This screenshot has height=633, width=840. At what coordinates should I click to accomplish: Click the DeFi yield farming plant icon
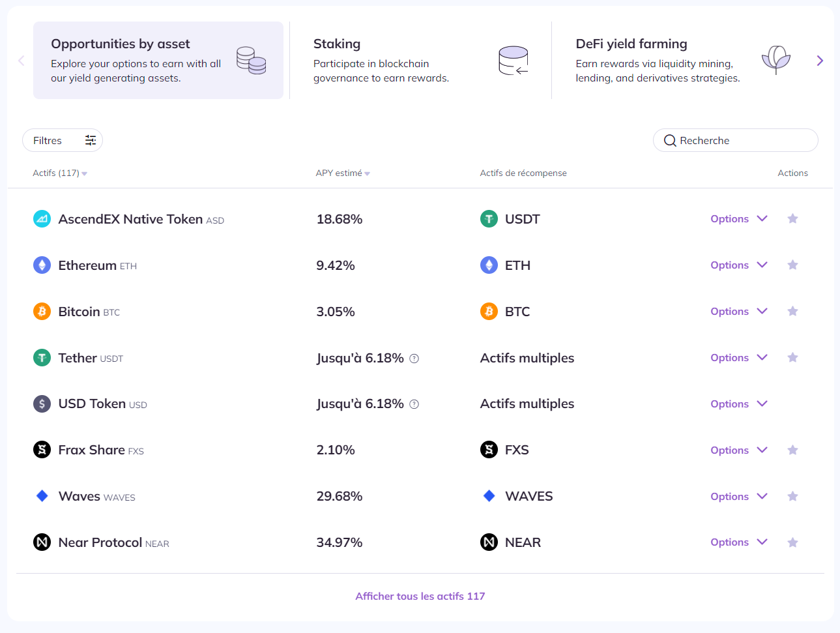coord(775,60)
